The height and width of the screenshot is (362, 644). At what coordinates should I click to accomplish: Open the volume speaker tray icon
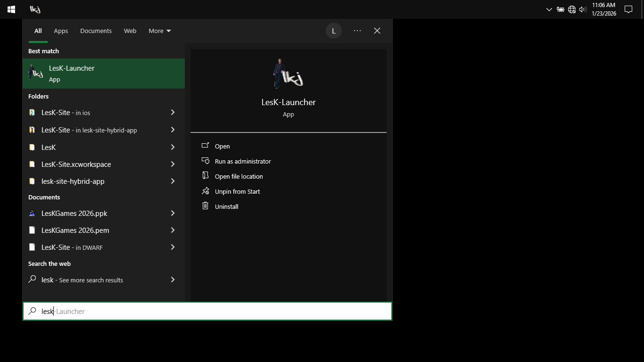[583, 9]
